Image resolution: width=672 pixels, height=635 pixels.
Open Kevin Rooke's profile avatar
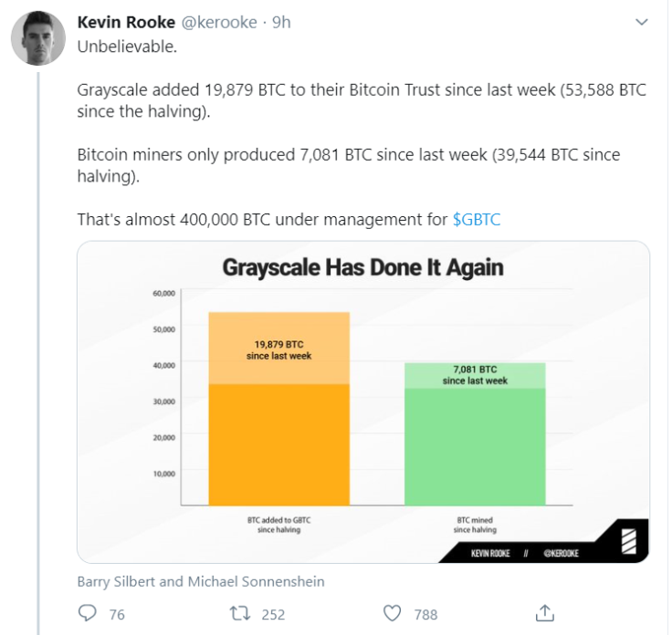tap(38, 38)
